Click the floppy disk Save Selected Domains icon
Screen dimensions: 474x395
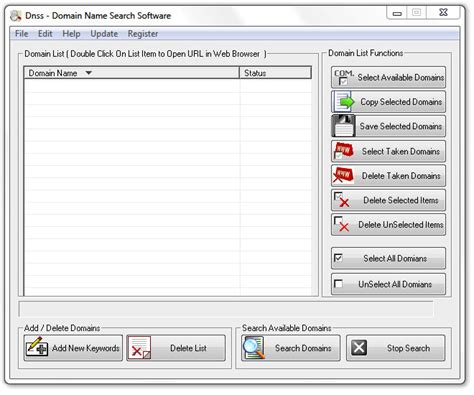[343, 126]
